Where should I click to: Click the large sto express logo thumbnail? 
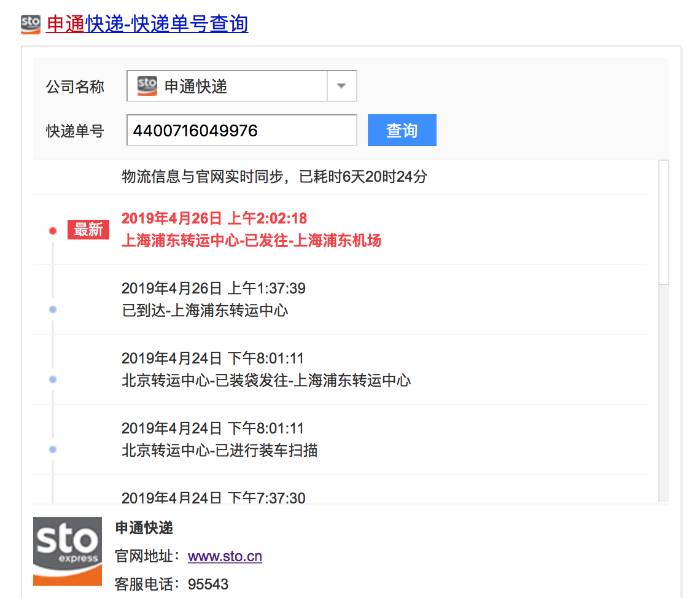pos(68,551)
